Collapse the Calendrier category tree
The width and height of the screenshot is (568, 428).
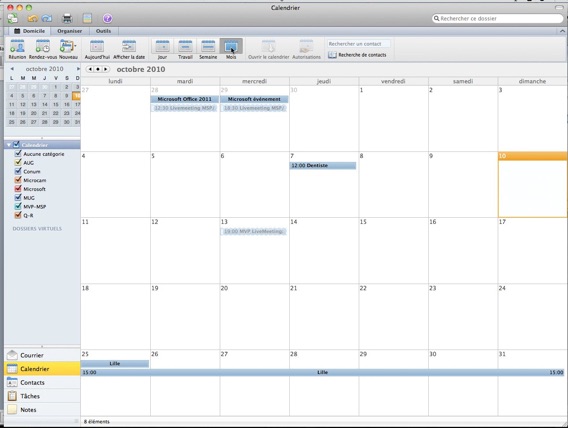(x=9, y=145)
